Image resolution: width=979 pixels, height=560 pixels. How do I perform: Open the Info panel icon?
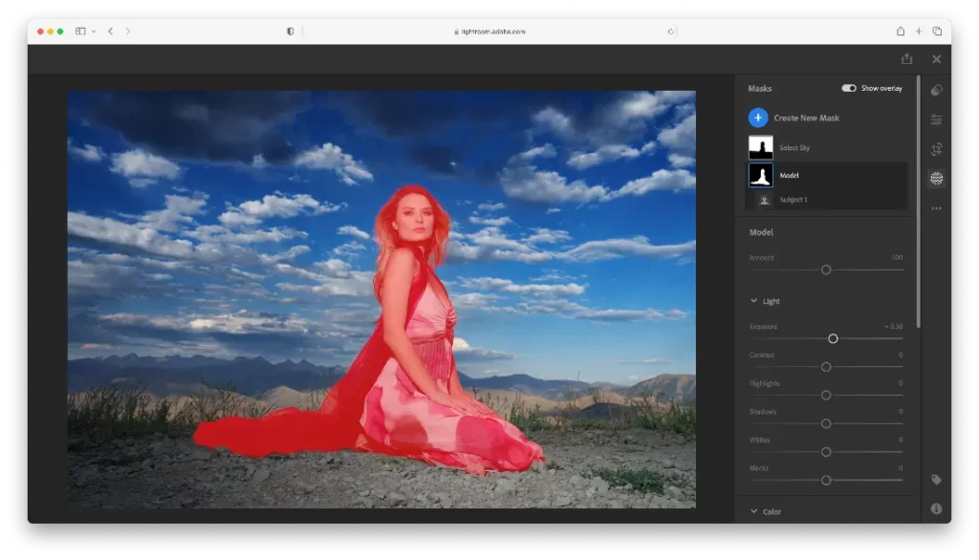(x=936, y=508)
